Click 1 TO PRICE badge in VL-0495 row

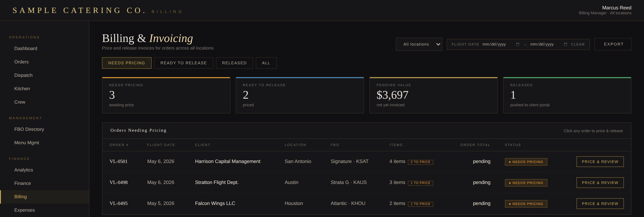[x=420, y=204]
